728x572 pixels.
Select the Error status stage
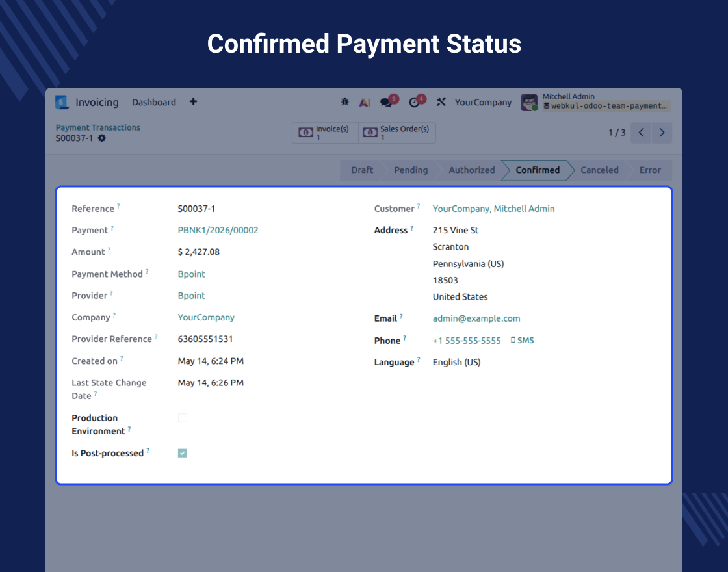click(x=650, y=170)
